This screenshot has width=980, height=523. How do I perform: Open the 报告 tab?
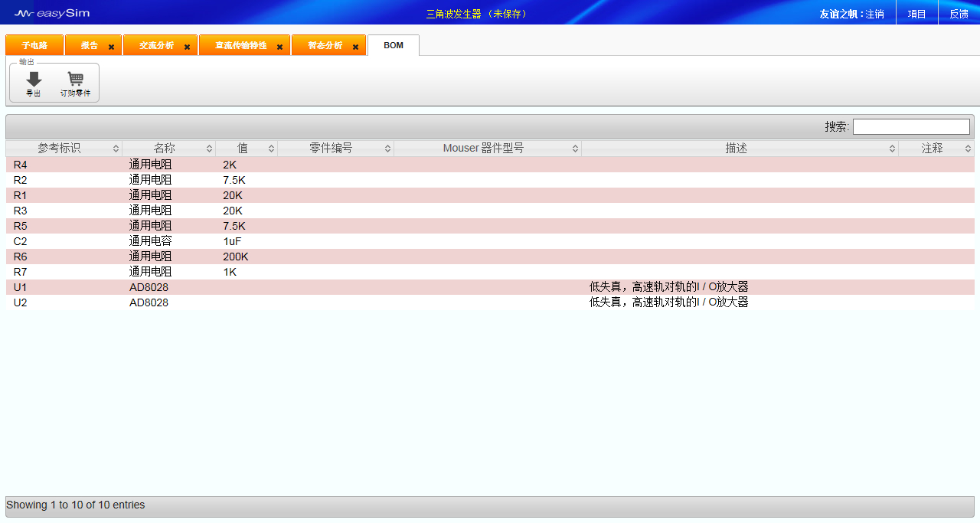point(90,45)
